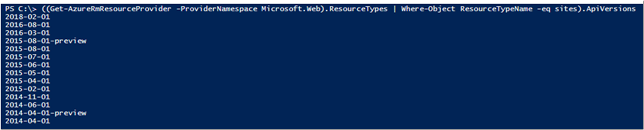The width and height of the screenshot is (644, 130).
Task: Select the 2016-08-01 output line
Action: point(28,25)
